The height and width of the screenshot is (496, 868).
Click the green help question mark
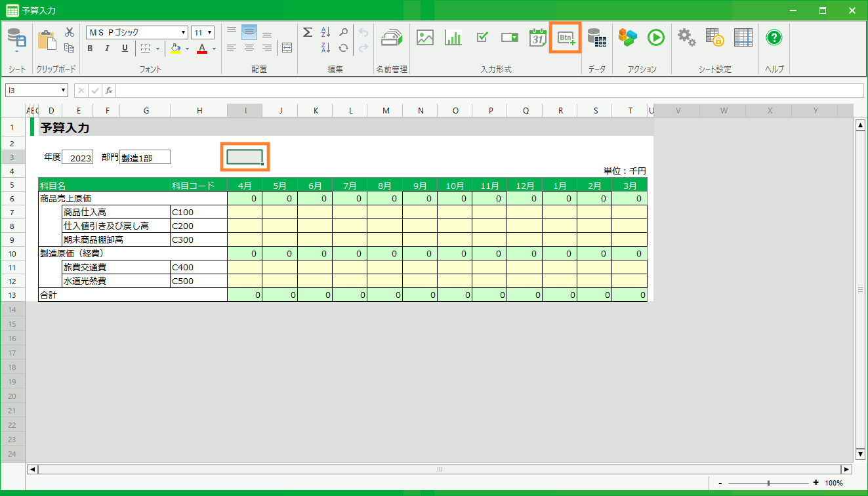coord(774,37)
